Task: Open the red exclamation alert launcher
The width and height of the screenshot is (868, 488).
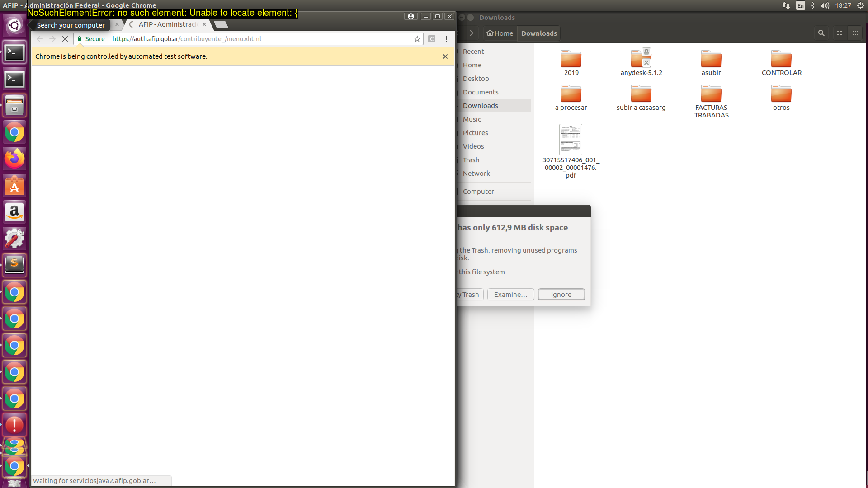Action: click(x=14, y=425)
